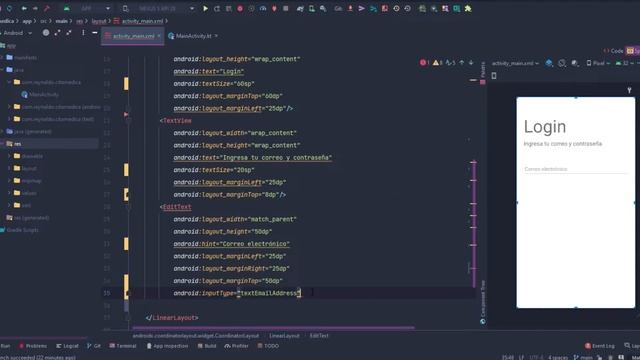
Task: Click the Correo electrónico field in preview
Action: [575, 169]
